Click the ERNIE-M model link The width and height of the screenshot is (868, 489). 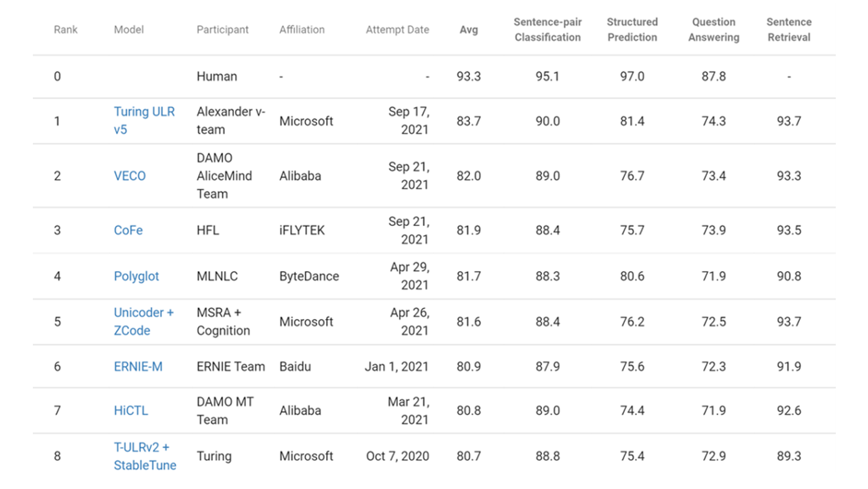[x=138, y=367]
